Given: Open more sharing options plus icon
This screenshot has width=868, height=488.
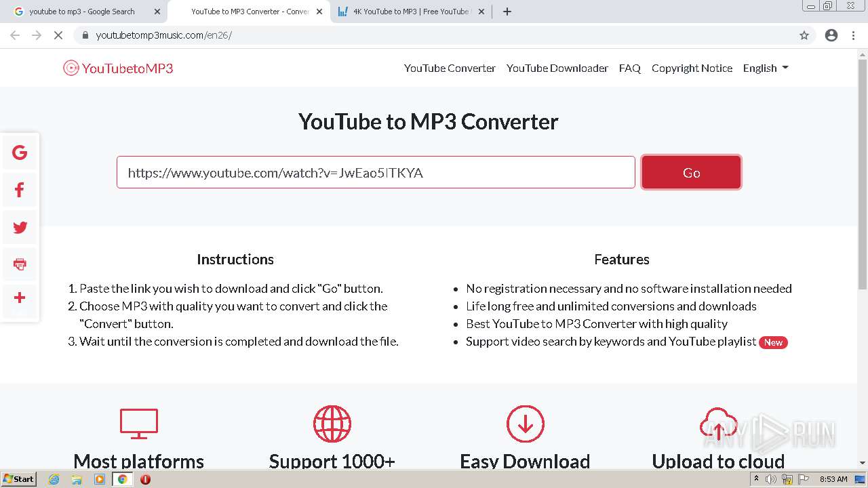Looking at the screenshot, I should (20, 298).
